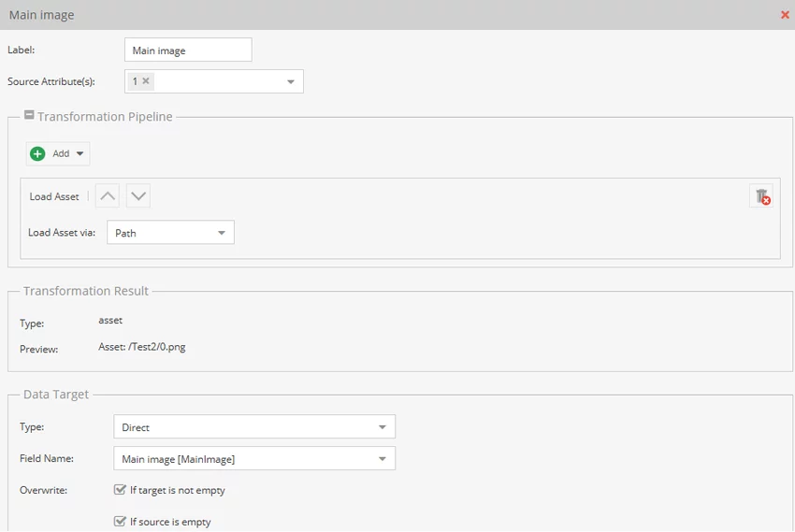Delete the Load Asset step
This screenshot has width=795, height=532.
click(761, 196)
